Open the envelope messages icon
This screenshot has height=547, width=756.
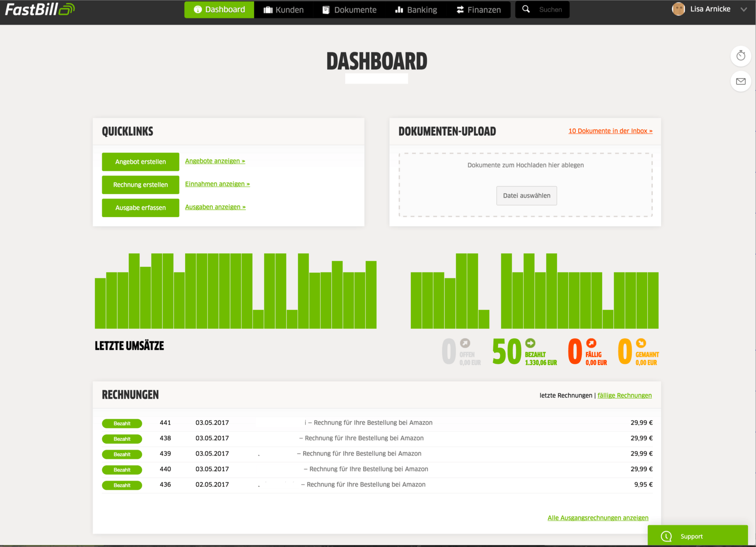(x=740, y=82)
